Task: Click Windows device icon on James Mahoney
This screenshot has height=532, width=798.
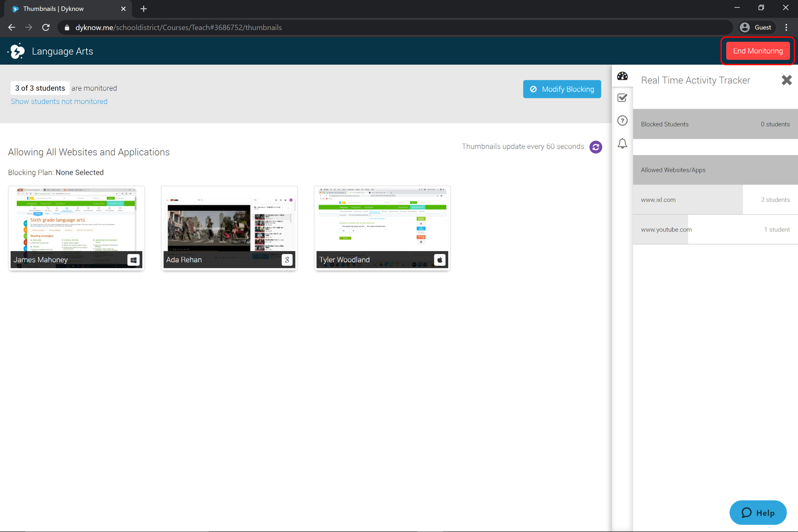Action: point(133,260)
